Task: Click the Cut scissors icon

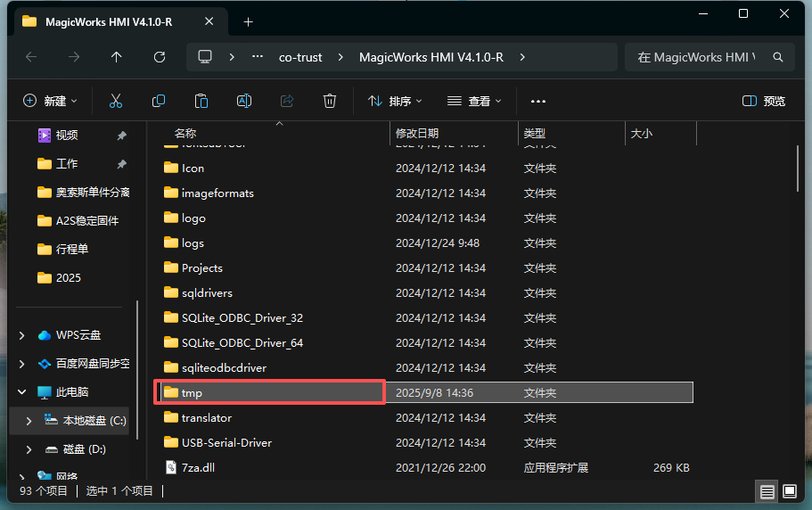Action: click(116, 101)
